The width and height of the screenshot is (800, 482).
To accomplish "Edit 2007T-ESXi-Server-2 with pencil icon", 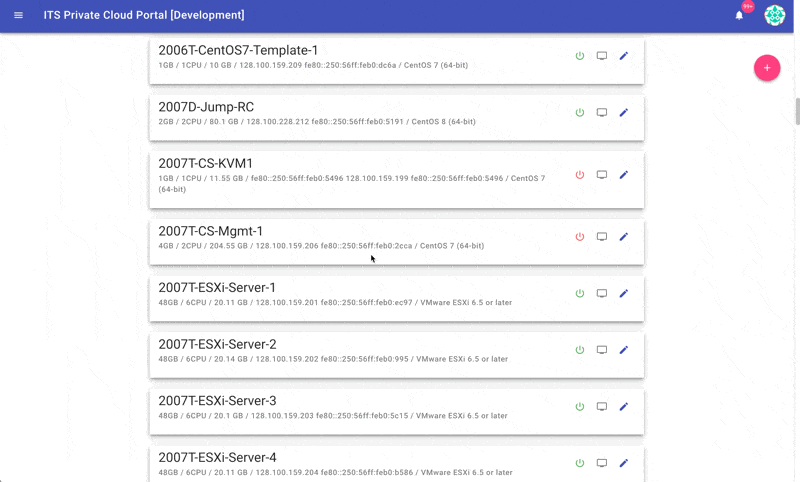I will click(623, 350).
